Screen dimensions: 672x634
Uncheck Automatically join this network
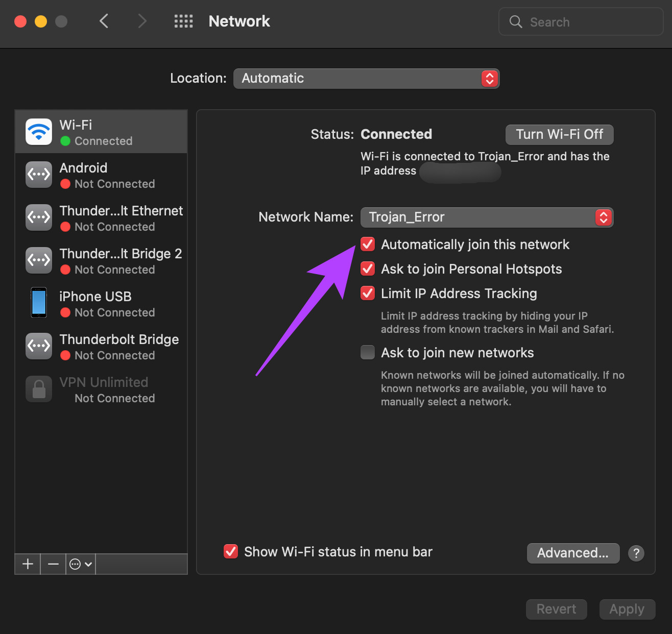[367, 244]
